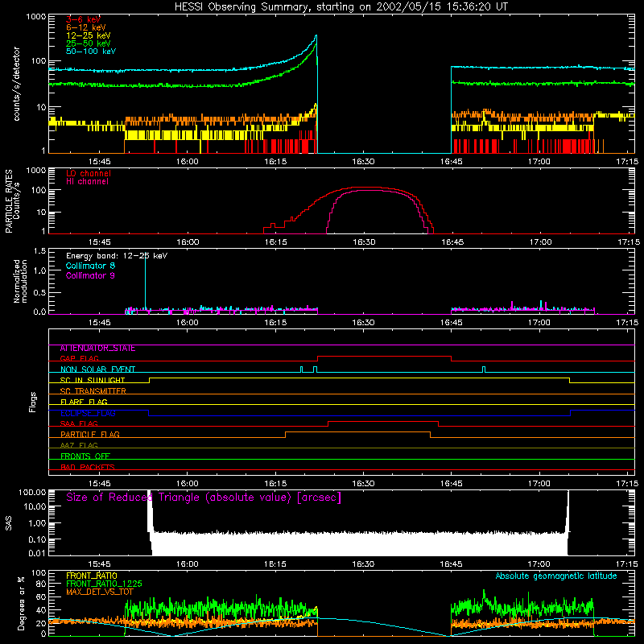Select the 6-12 keV legend label
This screenshot has height=644, width=644.
coord(86,27)
